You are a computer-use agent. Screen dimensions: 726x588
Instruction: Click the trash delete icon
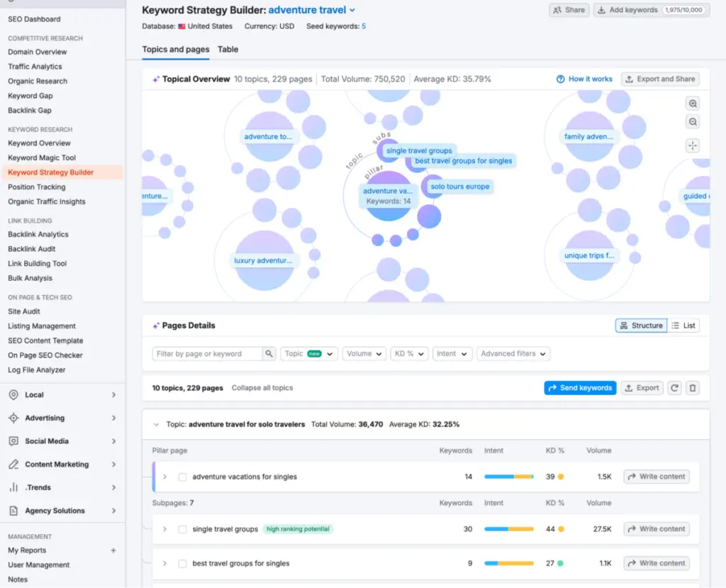(693, 388)
